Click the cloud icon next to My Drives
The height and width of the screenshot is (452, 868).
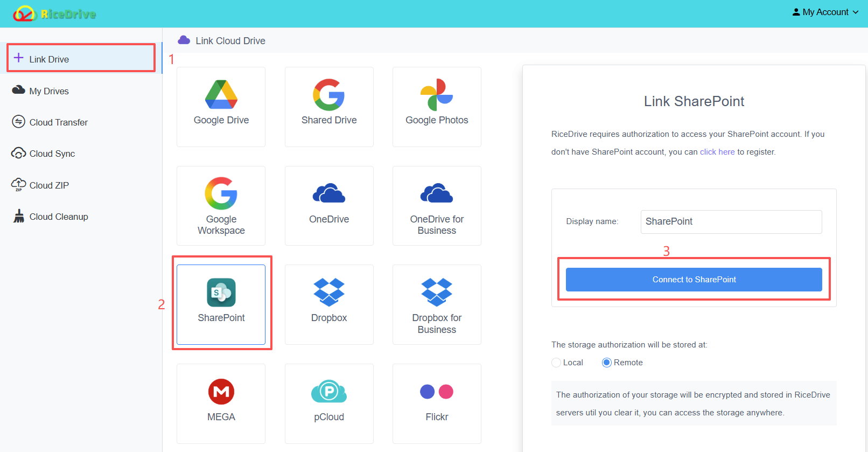18,90
